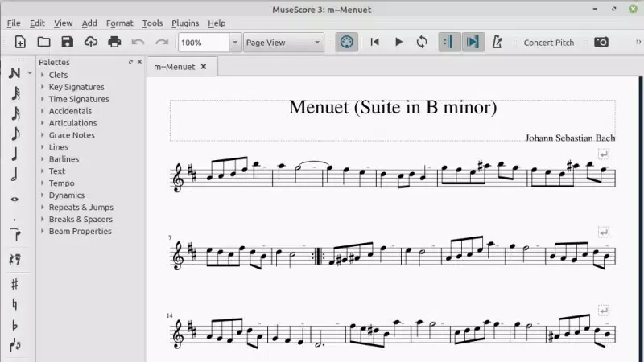Viewport: 644px width, 362px height.
Task: Flip note direction icon
Action: (14, 345)
